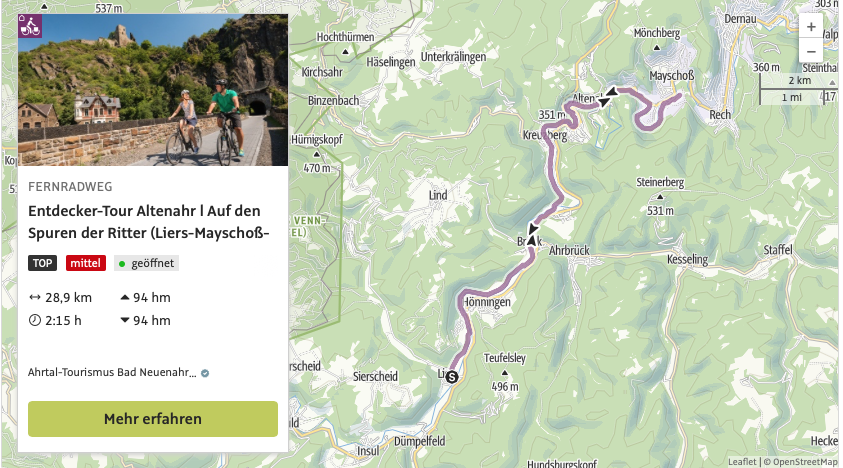The height and width of the screenshot is (468, 843).
Task: Click the direction arrow near Altenahr
Action: (607, 96)
